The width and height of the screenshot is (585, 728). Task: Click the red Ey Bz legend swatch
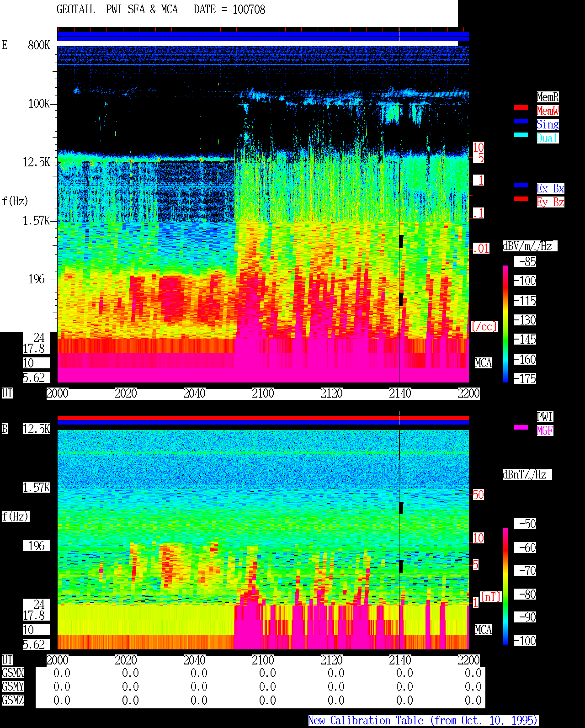click(x=521, y=199)
